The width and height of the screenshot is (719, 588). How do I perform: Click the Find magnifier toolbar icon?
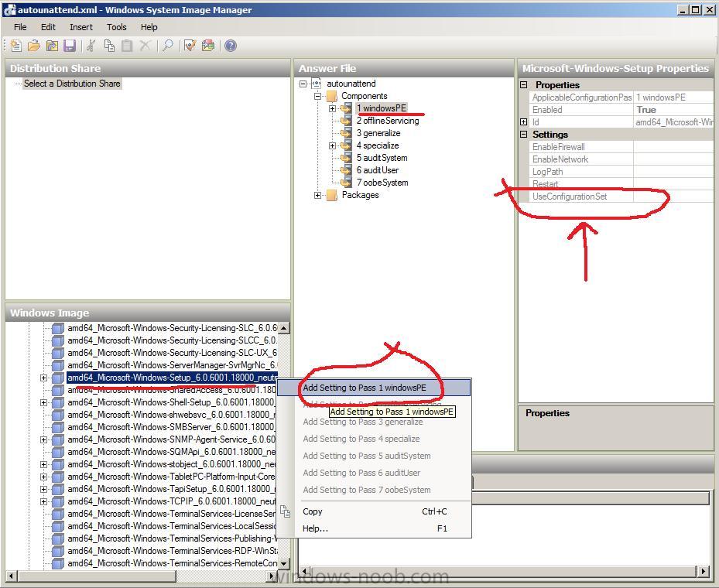tap(168, 46)
